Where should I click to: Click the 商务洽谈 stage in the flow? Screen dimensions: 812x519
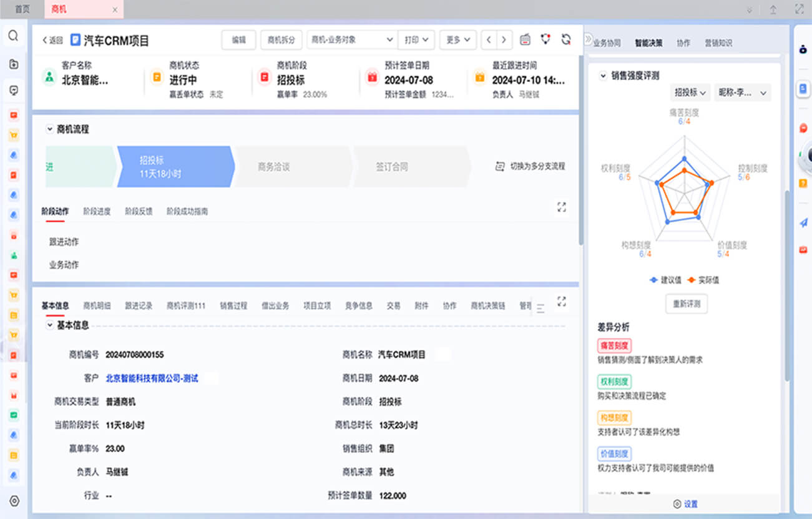pyautogui.click(x=273, y=167)
